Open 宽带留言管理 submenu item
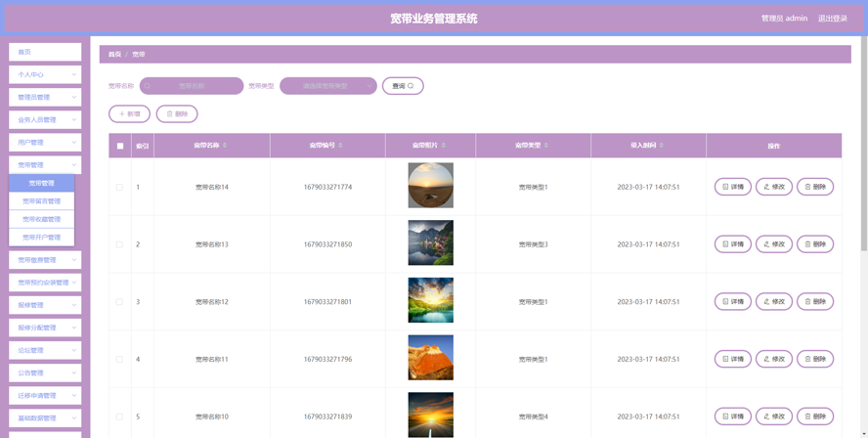Image resolution: width=868 pixels, height=438 pixels. tap(41, 201)
